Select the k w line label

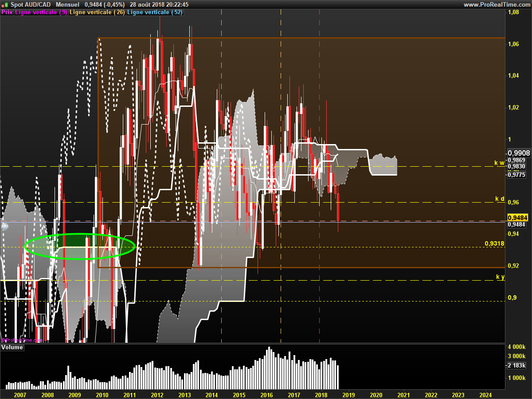(500, 163)
